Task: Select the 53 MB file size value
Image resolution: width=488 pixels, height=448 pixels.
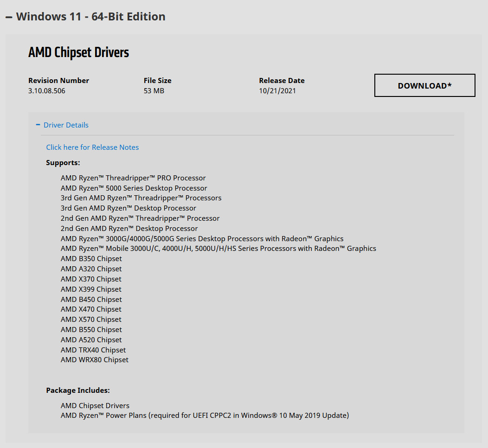Action: [154, 91]
